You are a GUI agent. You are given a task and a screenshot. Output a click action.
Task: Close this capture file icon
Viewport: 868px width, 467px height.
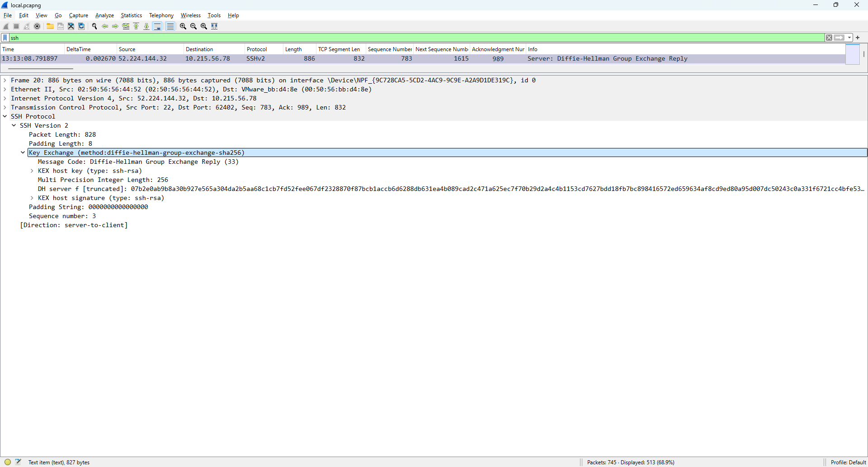click(x=71, y=26)
